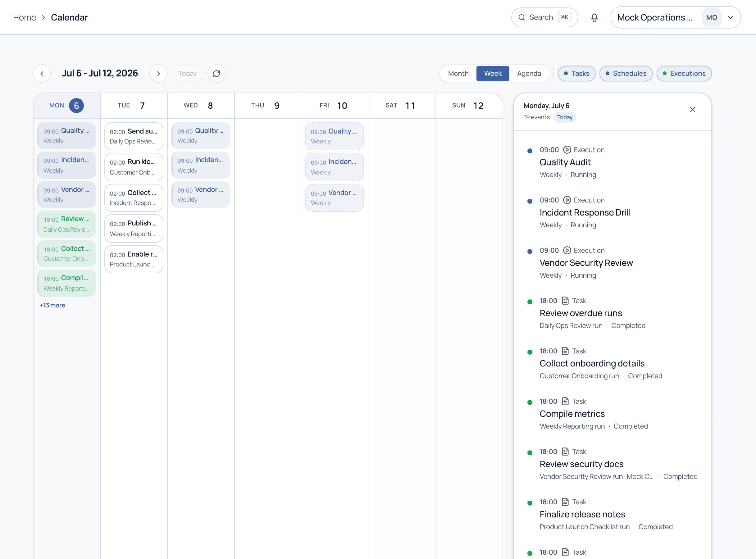Viewport: 756px width, 559px height.
Task: Click the search magnifier icon
Action: pyautogui.click(x=522, y=18)
